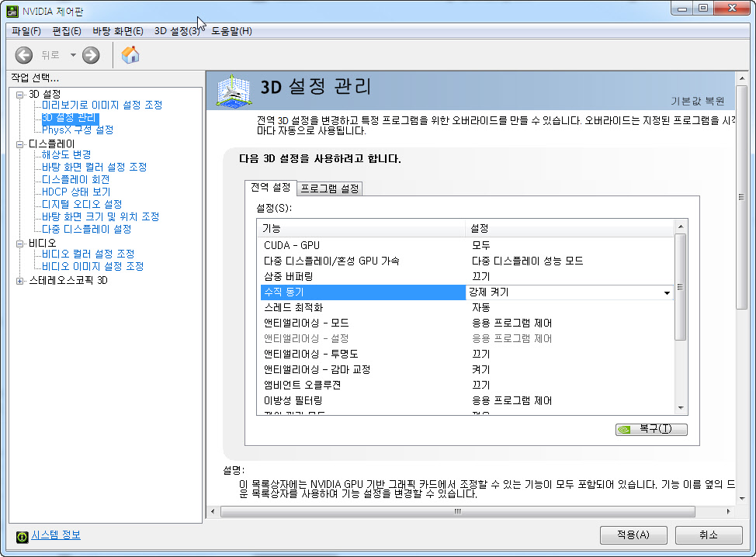Click the 취소 button

(x=709, y=535)
